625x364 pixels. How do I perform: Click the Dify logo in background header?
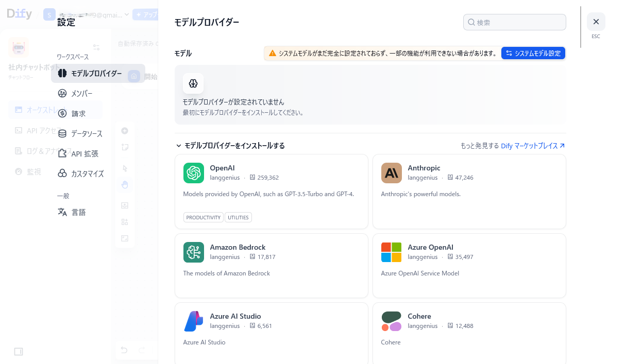(x=20, y=14)
